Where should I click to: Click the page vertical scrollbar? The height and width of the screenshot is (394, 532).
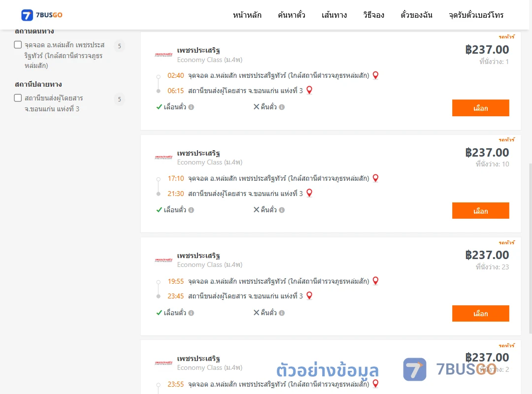pos(531,248)
